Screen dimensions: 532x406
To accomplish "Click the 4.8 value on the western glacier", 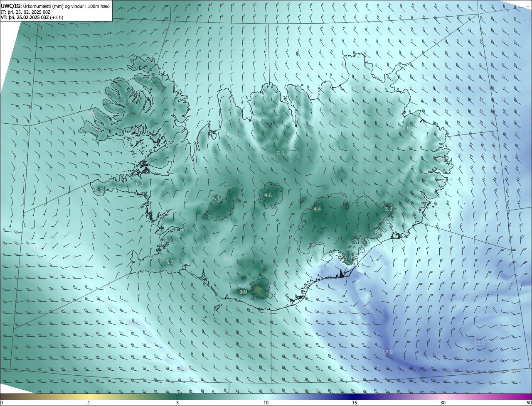I will coord(216,198).
